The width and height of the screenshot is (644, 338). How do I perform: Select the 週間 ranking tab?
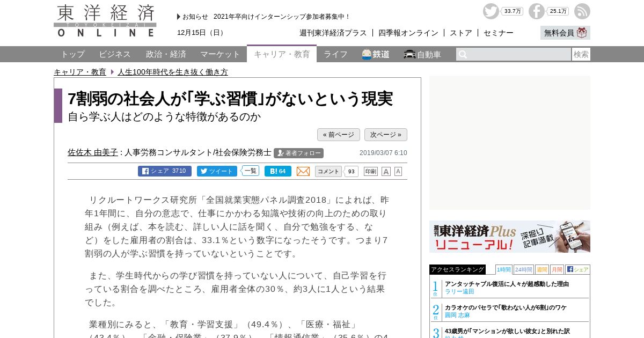click(542, 269)
